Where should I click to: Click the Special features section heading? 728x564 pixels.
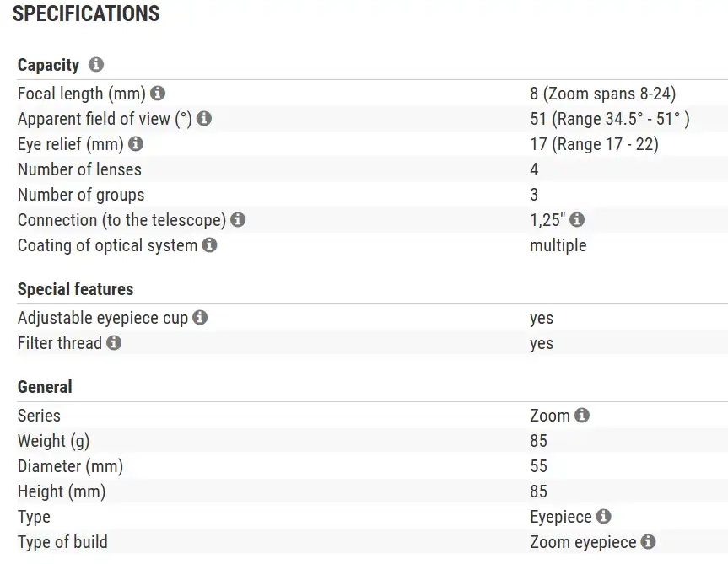pos(75,289)
